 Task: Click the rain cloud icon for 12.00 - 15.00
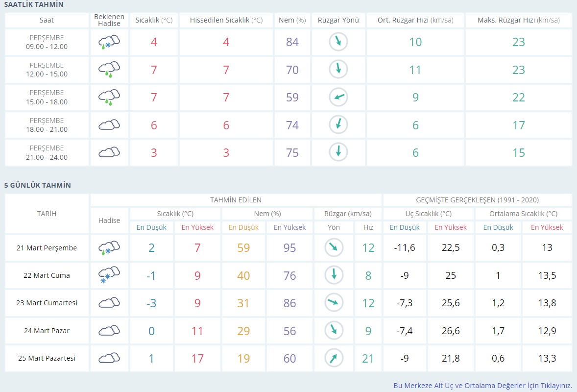pyautogui.click(x=109, y=70)
